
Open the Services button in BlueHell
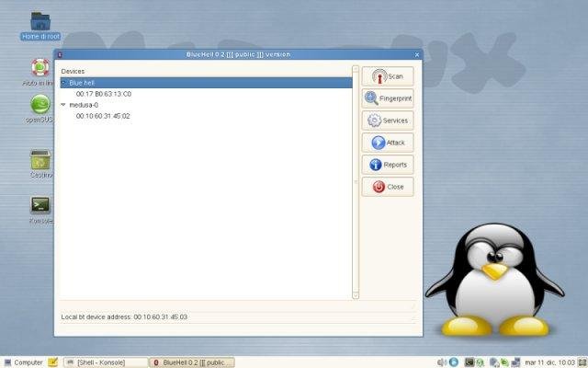(x=388, y=121)
